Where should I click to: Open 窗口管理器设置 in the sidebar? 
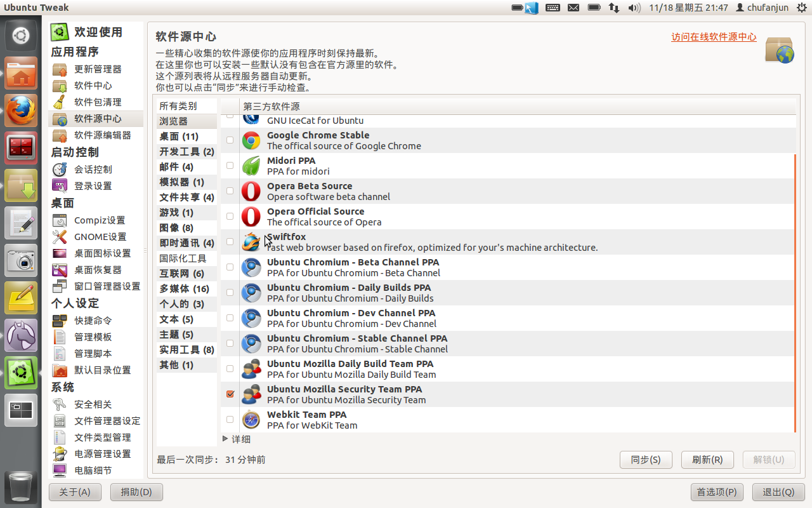(96, 286)
